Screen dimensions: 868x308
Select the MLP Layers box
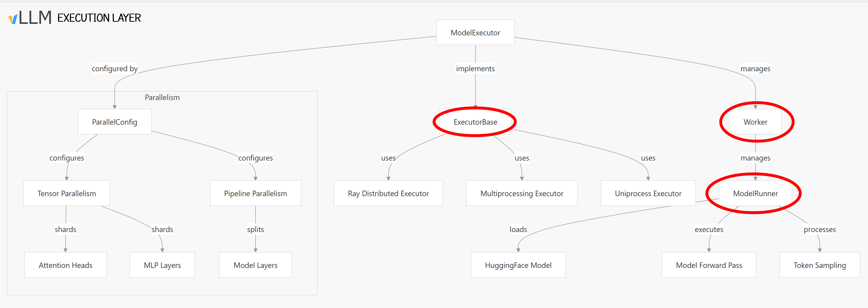[162, 265]
